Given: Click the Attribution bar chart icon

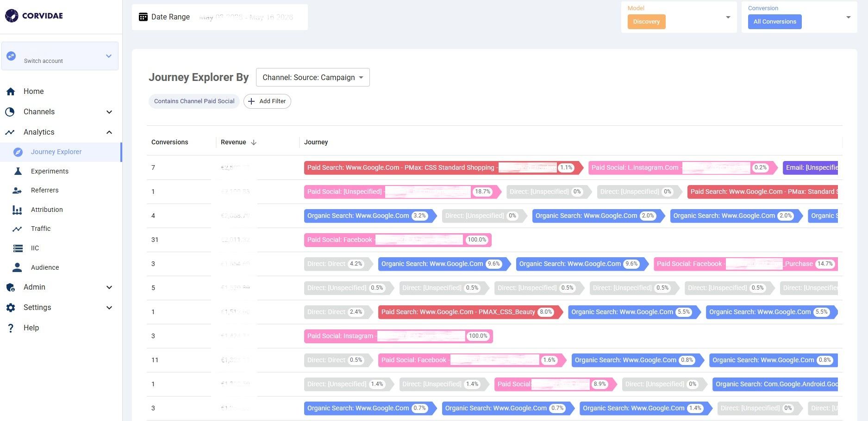Looking at the screenshot, I should pyautogui.click(x=17, y=210).
